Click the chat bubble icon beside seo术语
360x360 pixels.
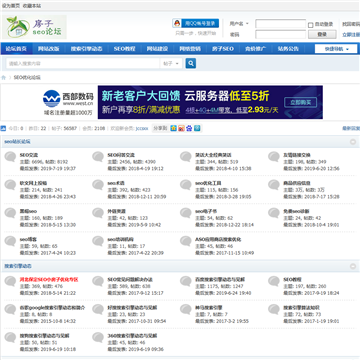tap(98, 185)
